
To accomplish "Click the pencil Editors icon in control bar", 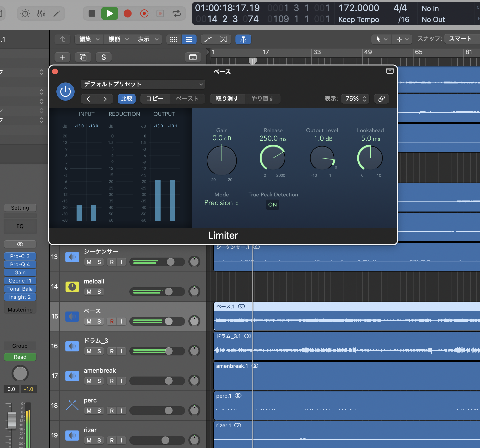I will 56,13.
